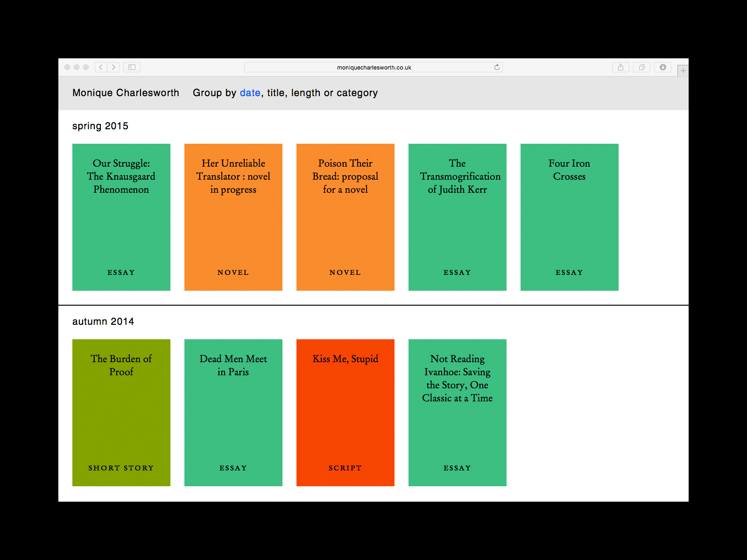Group works by category
747x560 pixels.
[x=357, y=93]
